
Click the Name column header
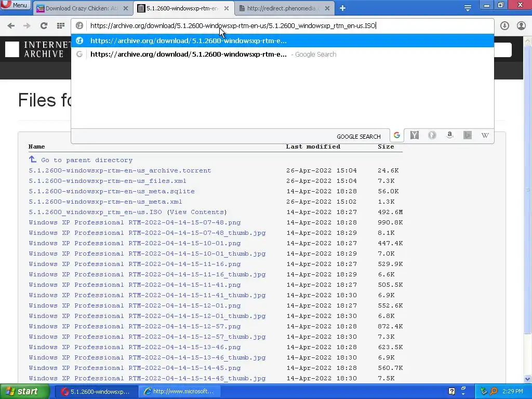click(37, 147)
